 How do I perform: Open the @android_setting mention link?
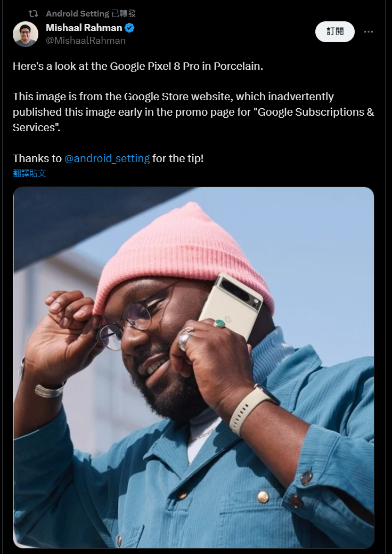pyautogui.click(x=107, y=158)
